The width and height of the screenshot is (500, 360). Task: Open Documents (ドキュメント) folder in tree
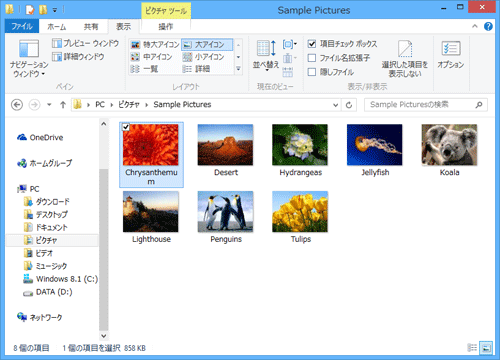pyautogui.click(x=46, y=227)
